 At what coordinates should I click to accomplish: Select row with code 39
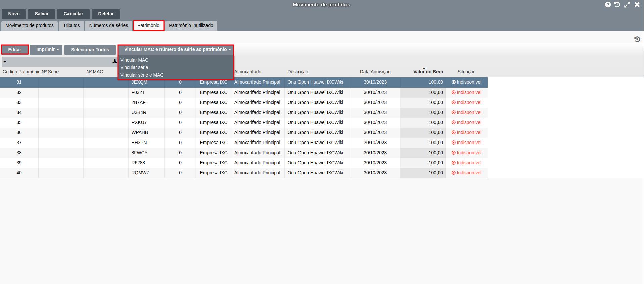(x=244, y=163)
